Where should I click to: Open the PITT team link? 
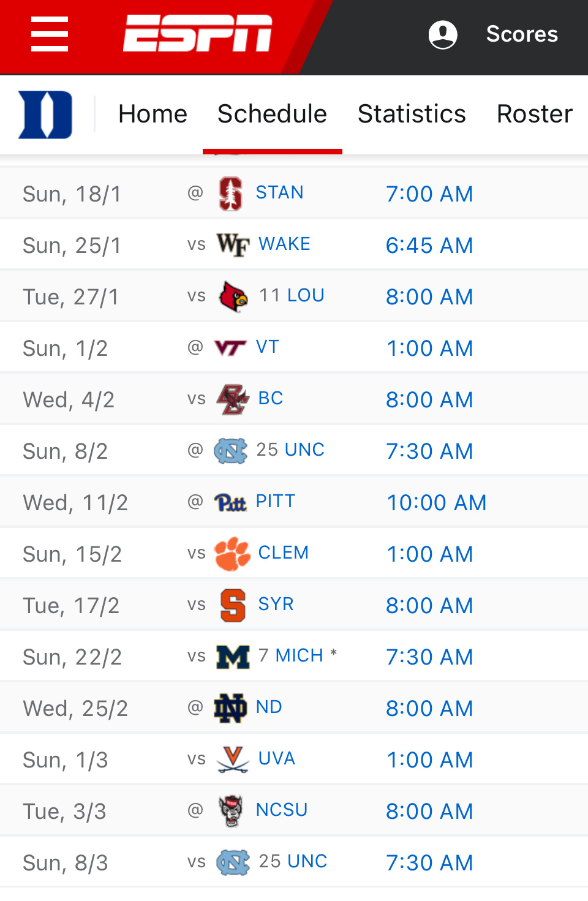coord(276,501)
